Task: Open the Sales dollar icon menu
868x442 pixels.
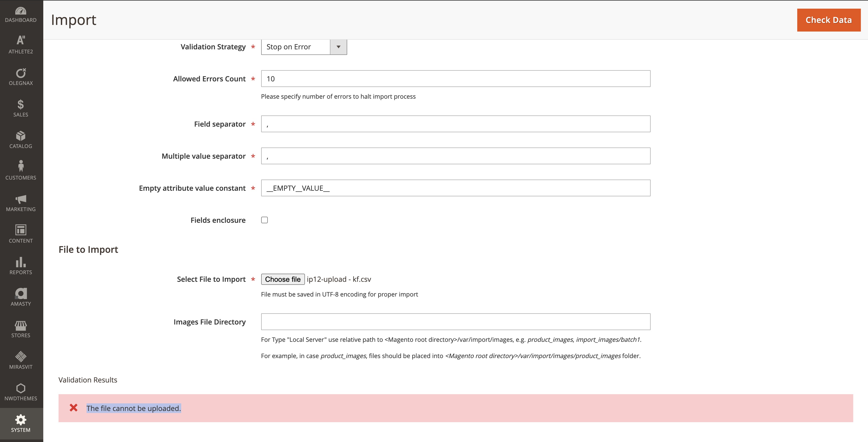Action: point(21,108)
